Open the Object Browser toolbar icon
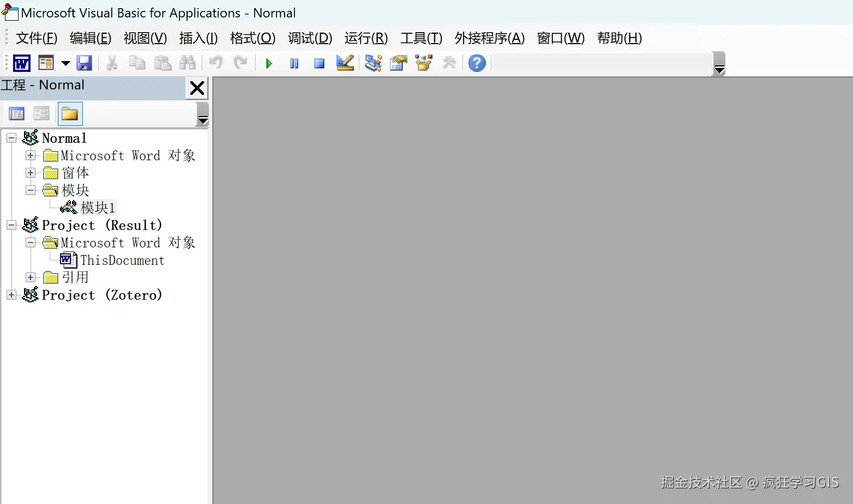The height and width of the screenshot is (504, 853). [x=424, y=63]
